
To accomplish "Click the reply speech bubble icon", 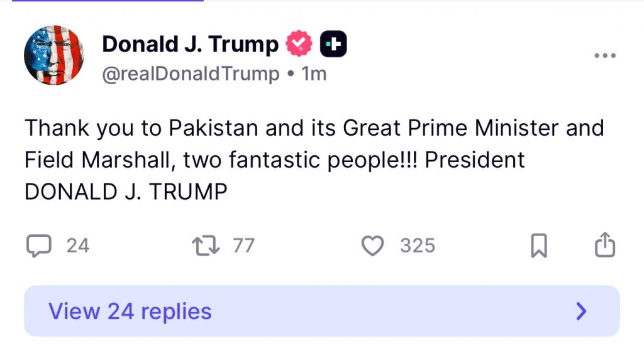I will pyautogui.click(x=38, y=246).
